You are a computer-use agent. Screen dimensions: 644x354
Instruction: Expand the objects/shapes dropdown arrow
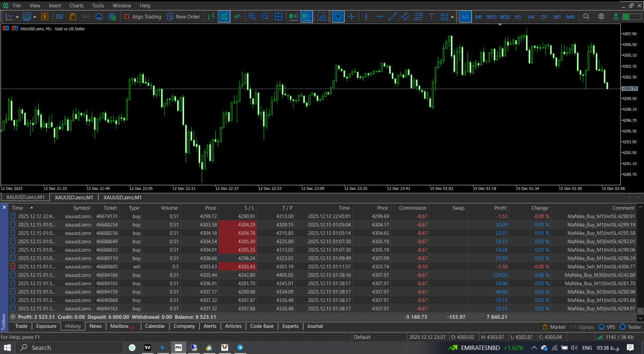click(x=452, y=17)
